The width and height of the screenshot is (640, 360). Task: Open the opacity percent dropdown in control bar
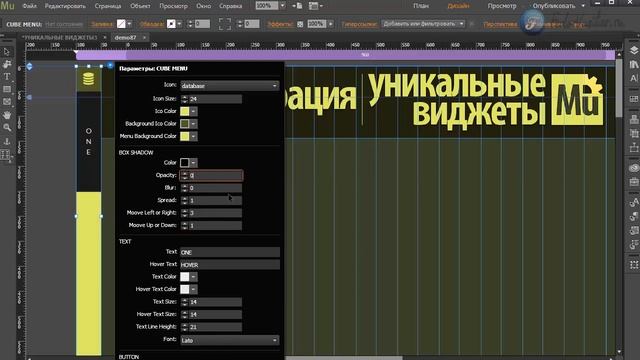coord(331,24)
